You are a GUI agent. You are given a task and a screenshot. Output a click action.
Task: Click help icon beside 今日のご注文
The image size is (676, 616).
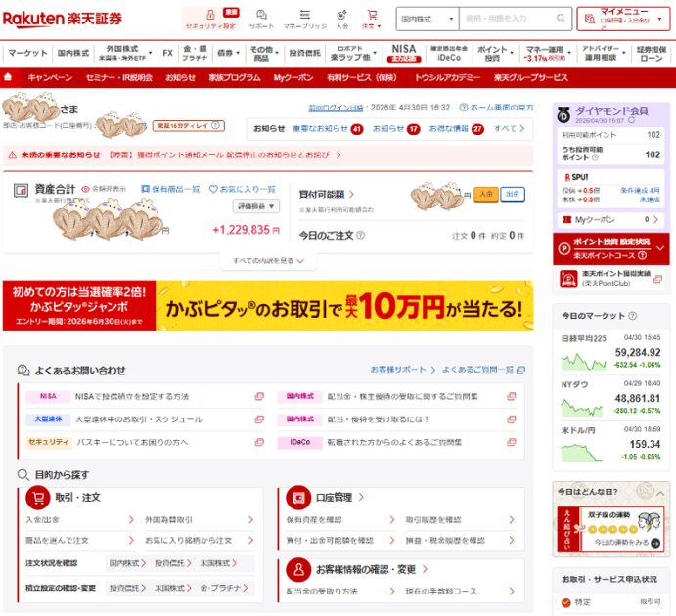[360, 235]
